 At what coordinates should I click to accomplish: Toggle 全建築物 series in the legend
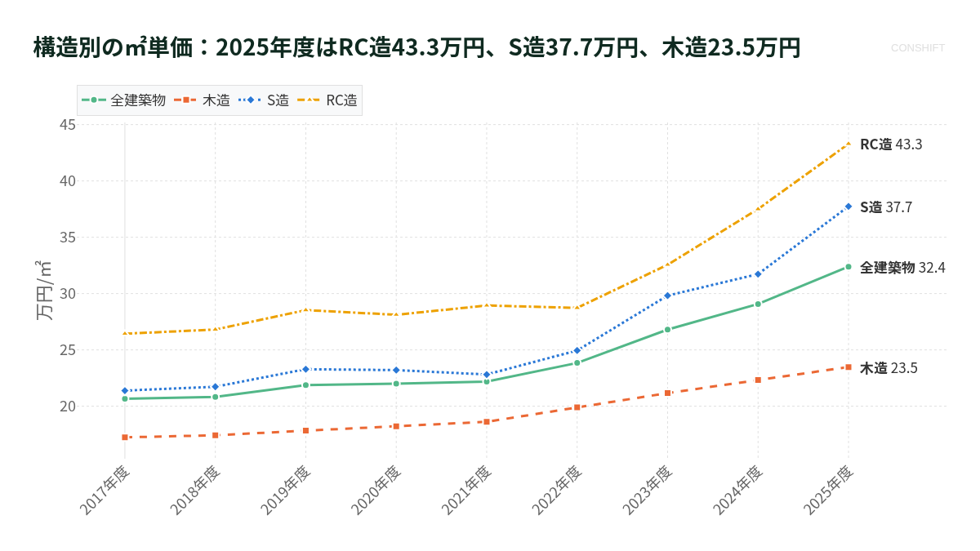coord(123,100)
